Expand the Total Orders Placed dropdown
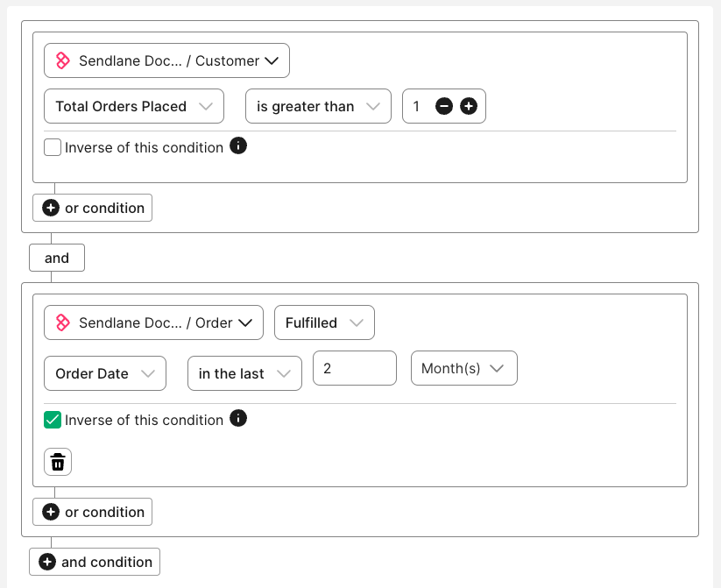Image resolution: width=721 pixels, height=588 pixels. [x=134, y=106]
